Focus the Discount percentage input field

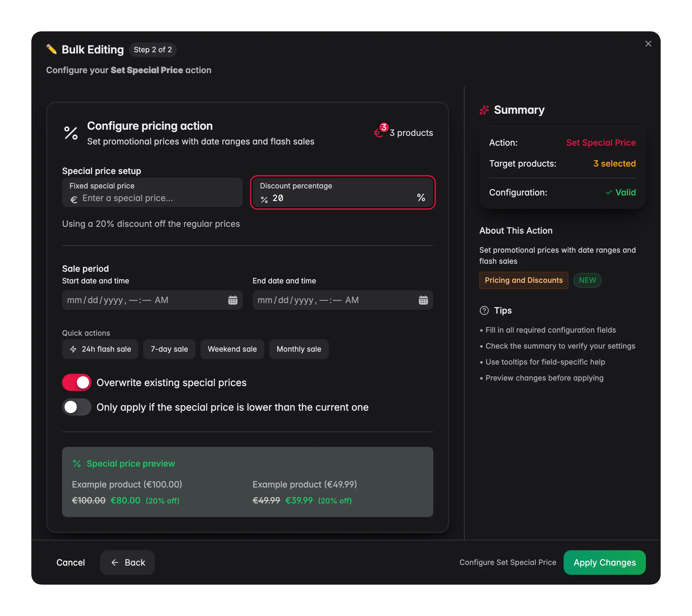(x=343, y=193)
